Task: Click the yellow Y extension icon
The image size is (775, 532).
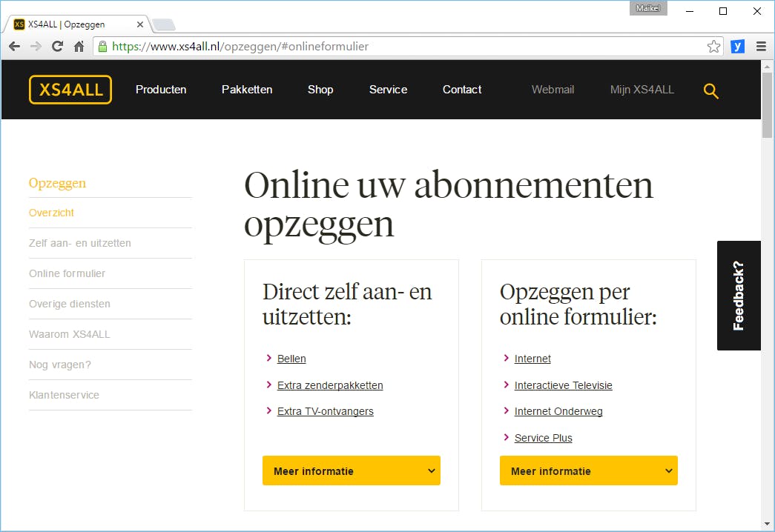Action: [x=736, y=46]
